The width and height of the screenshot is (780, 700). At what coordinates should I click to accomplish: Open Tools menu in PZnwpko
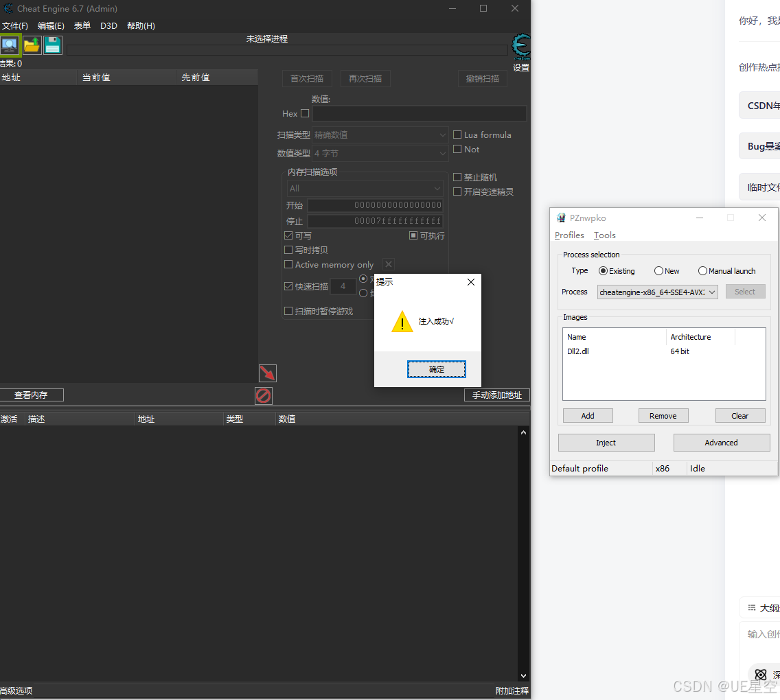(604, 235)
